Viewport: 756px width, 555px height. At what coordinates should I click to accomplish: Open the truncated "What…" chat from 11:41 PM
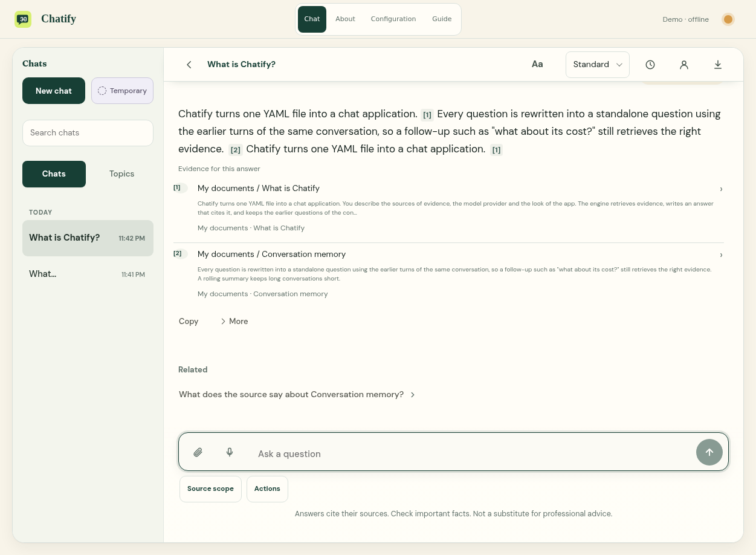pos(88,274)
